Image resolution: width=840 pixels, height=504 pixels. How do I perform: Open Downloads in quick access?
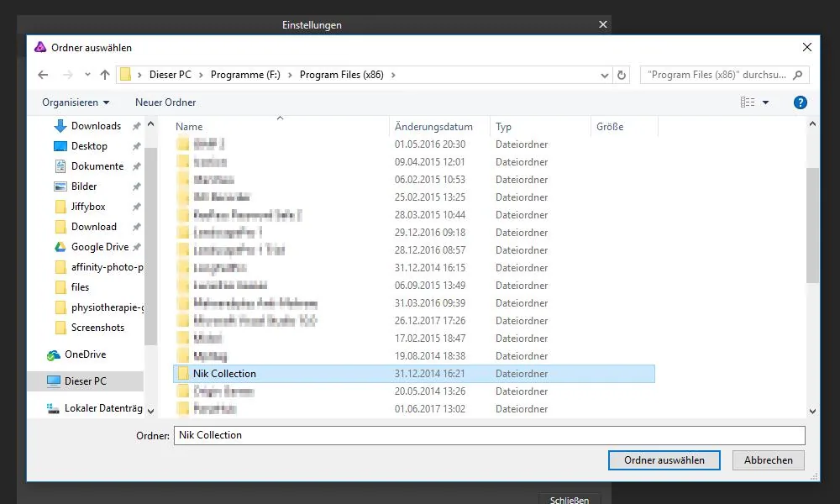[x=96, y=126]
